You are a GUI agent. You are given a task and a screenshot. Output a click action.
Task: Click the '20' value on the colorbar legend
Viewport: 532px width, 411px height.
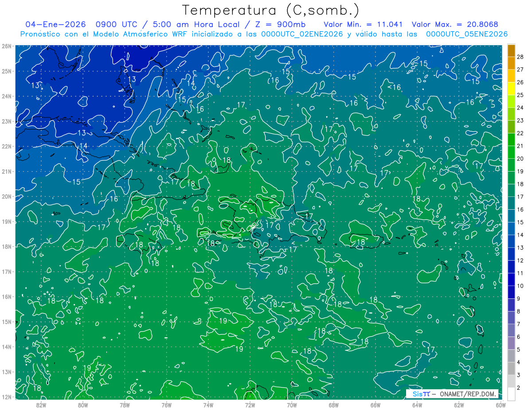(520, 159)
